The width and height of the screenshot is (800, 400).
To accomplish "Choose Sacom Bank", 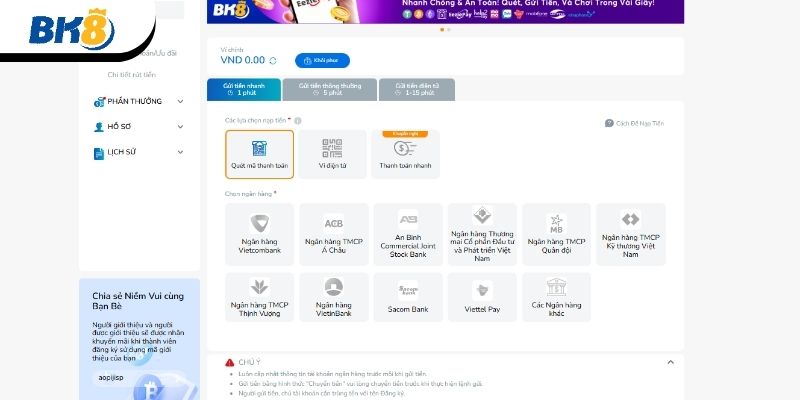I will click(408, 297).
